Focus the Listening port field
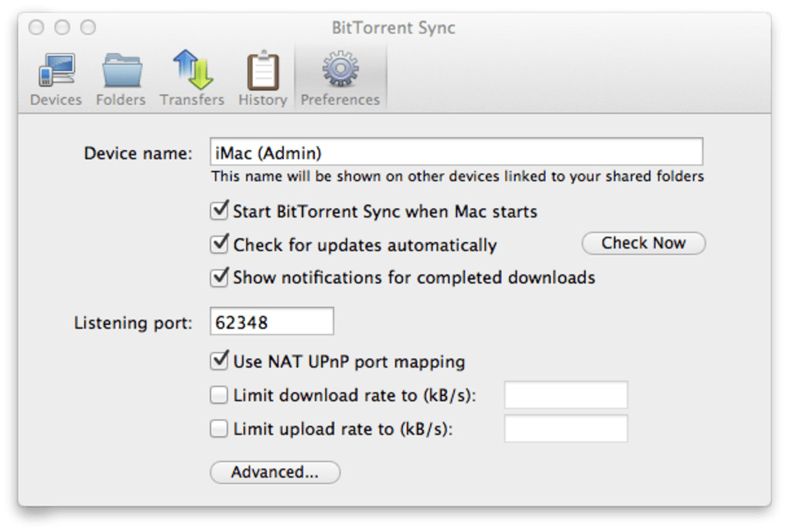789x532 pixels. click(x=272, y=322)
